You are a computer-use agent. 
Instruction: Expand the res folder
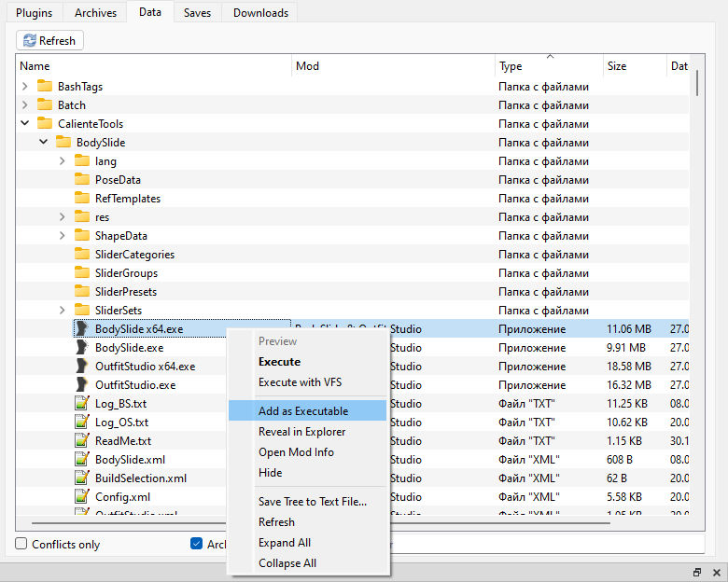tap(63, 216)
